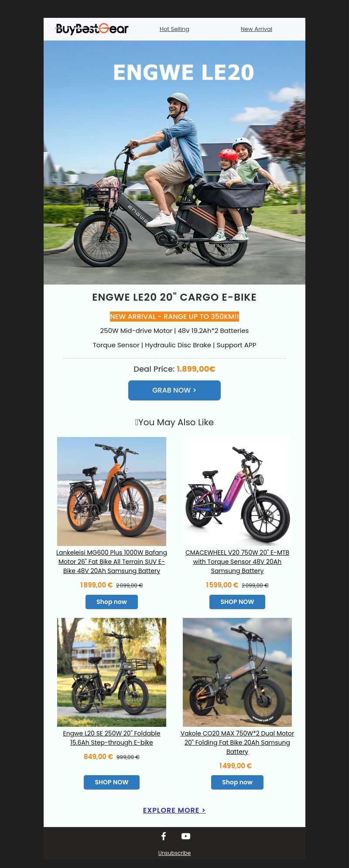Click the Engwe L20 SE title link

click(112, 738)
